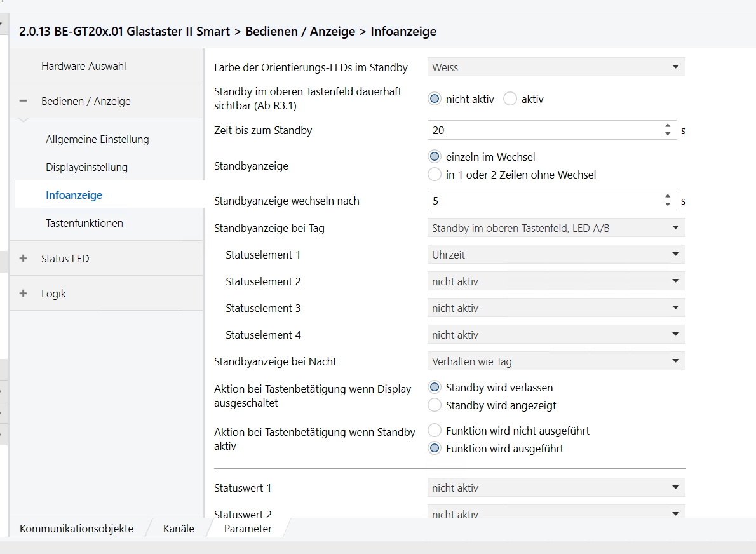
Task: Choose 'in 1 oder 2 Zeilen ohne Wechsel'
Action: 435,174
